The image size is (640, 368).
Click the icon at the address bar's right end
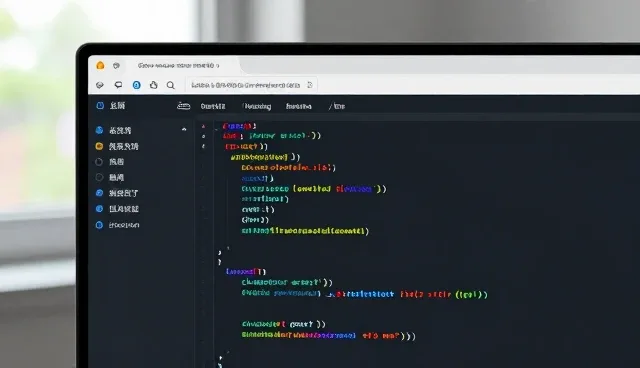point(310,85)
